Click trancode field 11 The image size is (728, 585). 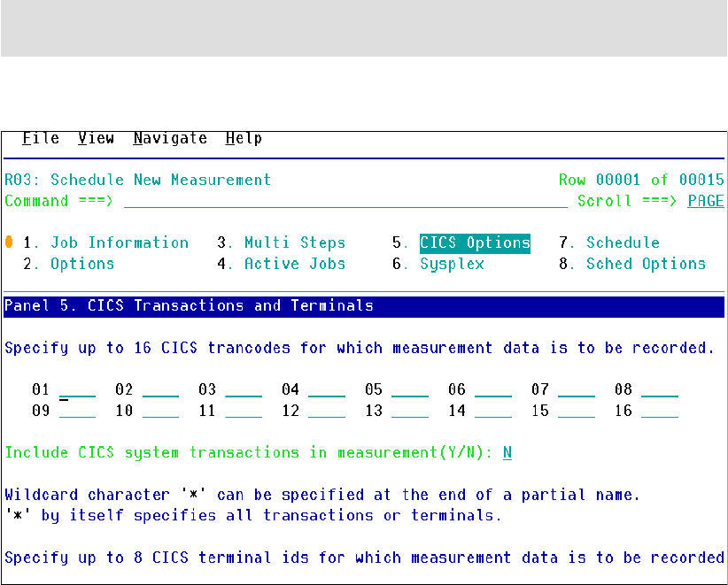244,411
